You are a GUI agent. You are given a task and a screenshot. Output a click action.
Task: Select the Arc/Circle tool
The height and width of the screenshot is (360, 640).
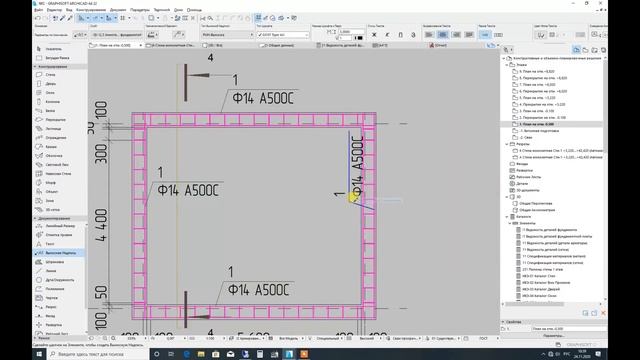[60, 280]
